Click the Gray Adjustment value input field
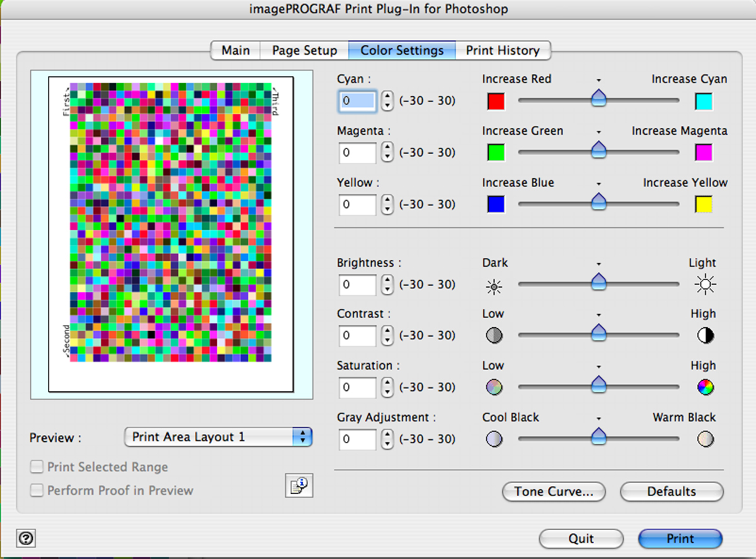756x559 pixels. pos(357,439)
